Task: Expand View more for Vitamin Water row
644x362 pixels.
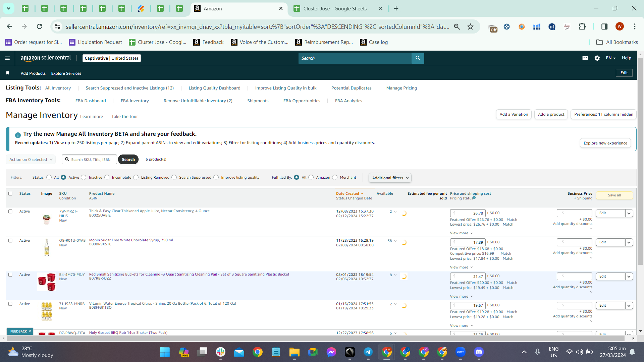Action: (x=462, y=325)
